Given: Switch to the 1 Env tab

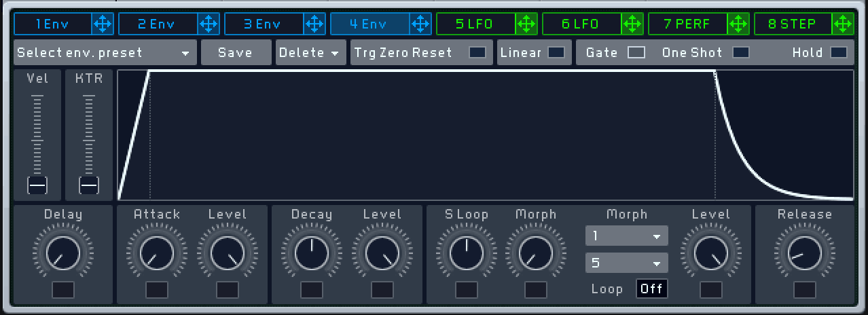Looking at the screenshot, I should point(53,24).
